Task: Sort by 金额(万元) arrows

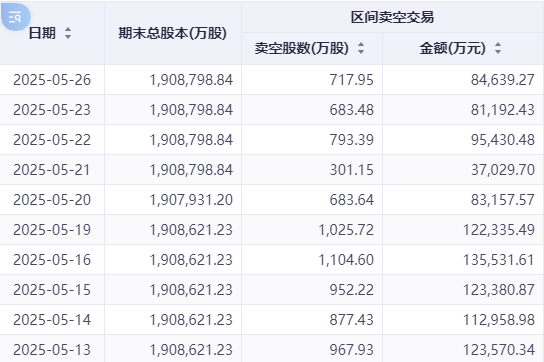Action: click(x=498, y=48)
